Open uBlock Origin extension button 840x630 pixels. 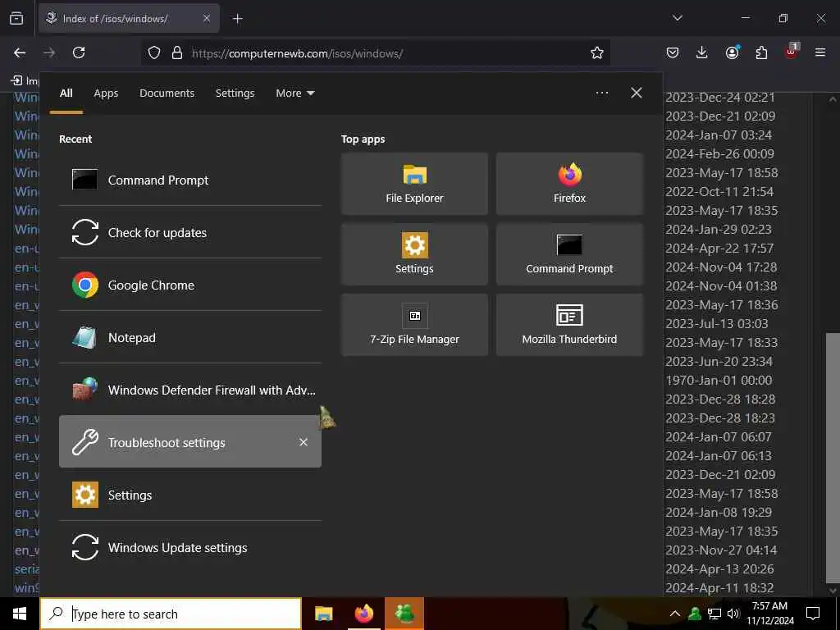[792, 52]
